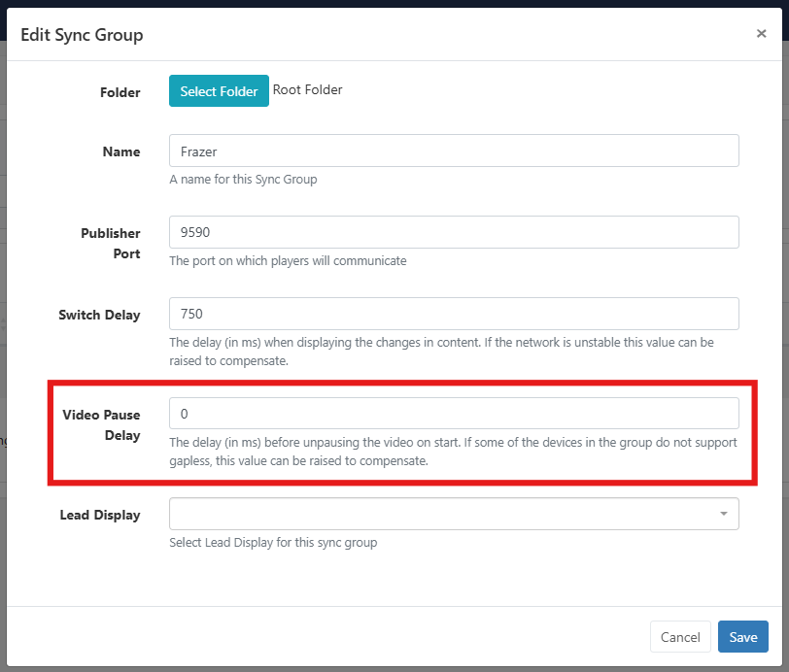
Task: Click the Video Pause Delay label
Action: 101,425
